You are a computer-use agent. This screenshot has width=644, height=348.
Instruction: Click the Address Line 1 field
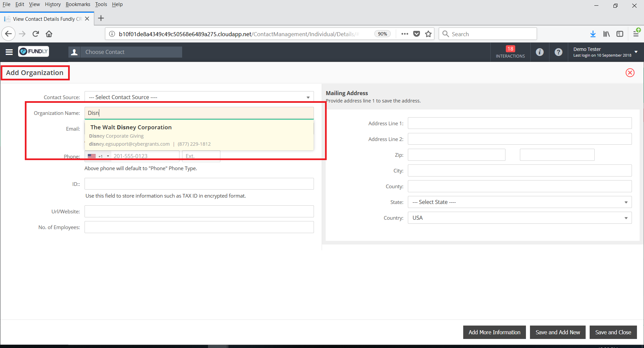pos(520,123)
